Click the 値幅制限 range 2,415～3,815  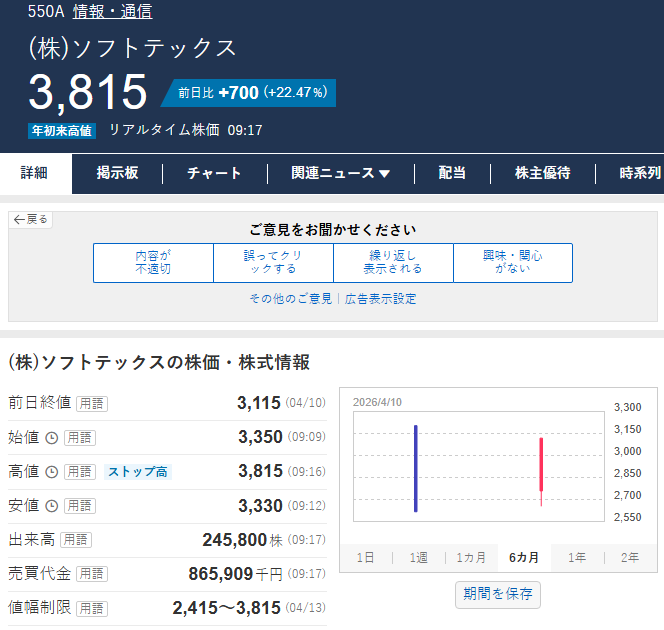pos(227,608)
